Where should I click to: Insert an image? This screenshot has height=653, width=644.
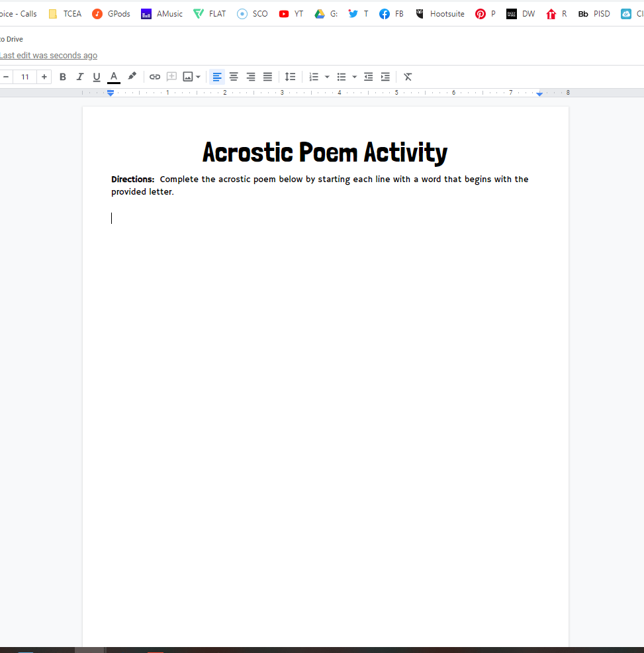pyautogui.click(x=188, y=76)
